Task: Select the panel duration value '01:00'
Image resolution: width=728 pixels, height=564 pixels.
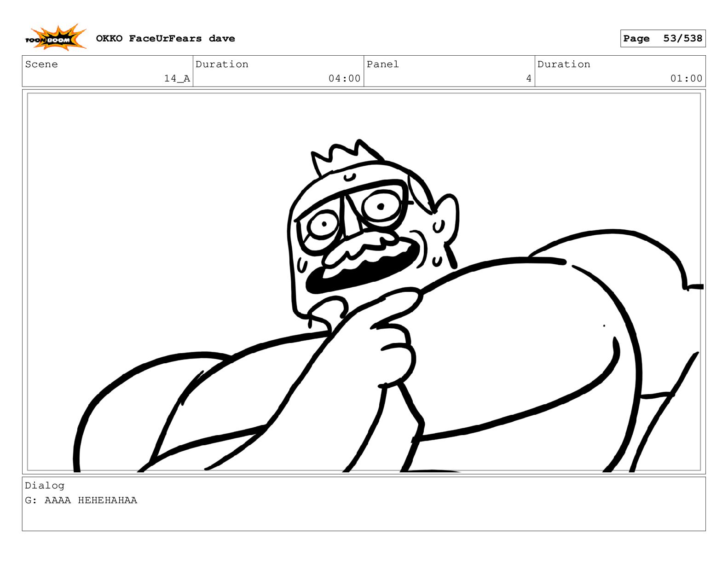Action: pos(686,79)
